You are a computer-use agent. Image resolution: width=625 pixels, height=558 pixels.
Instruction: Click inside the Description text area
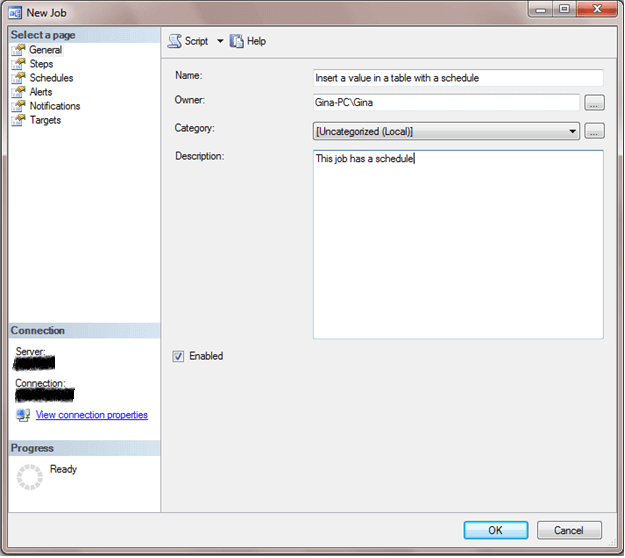tap(458, 245)
